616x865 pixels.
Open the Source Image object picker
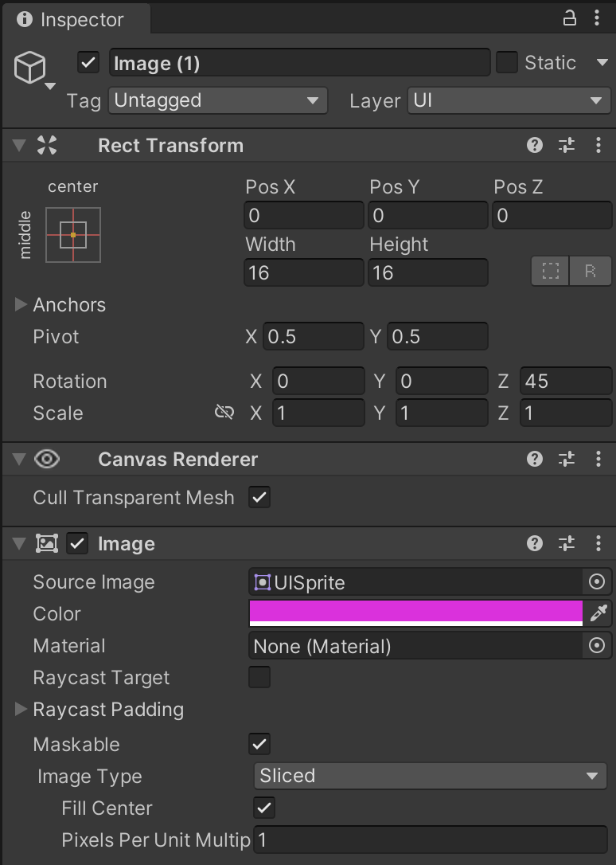pos(597,582)
